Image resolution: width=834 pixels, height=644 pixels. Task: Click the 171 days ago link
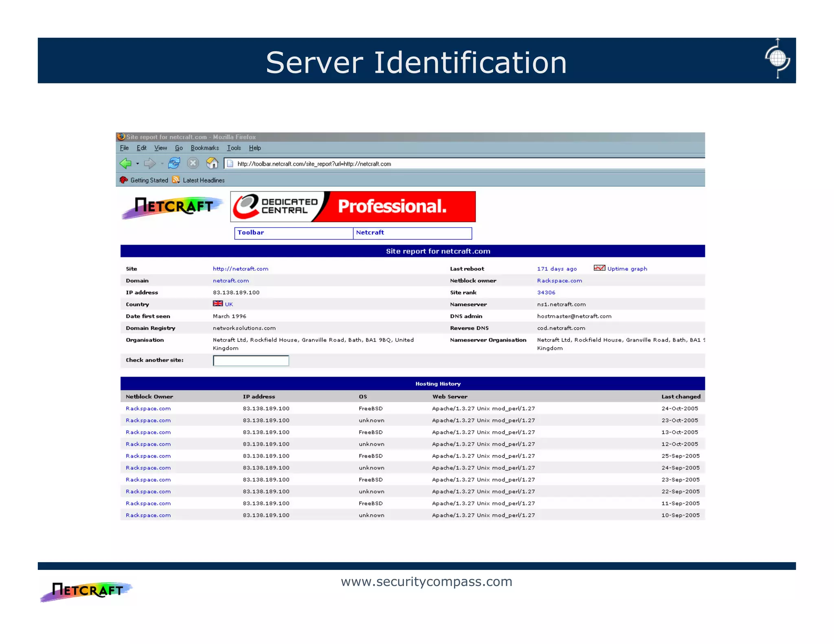[x=557, y=269]
